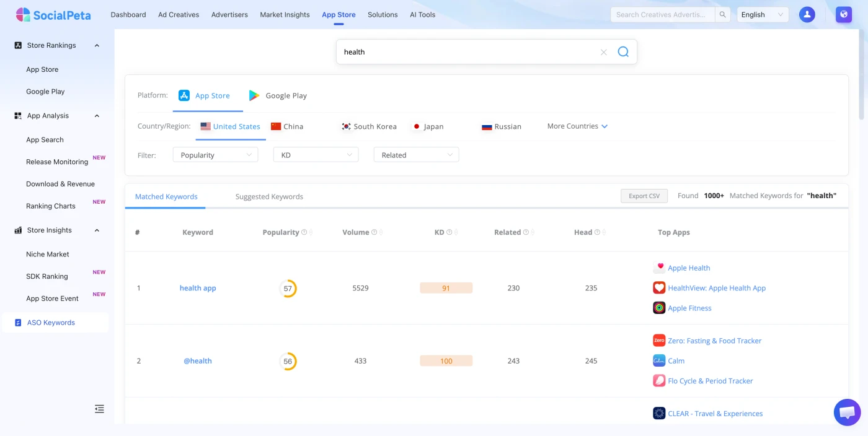868x436 pixels.
Task: Click the HealthView app icon
Action: pos(659,288)
